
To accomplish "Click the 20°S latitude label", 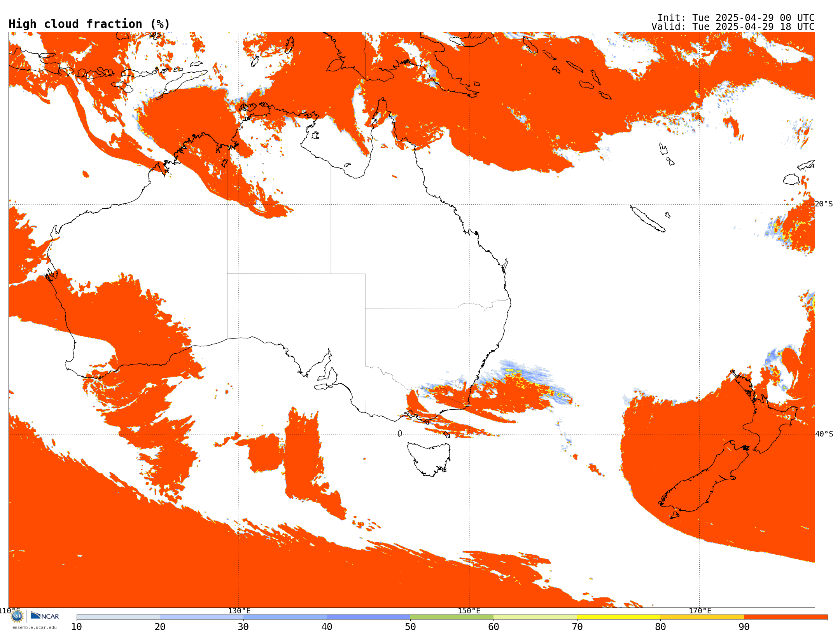I will coord(824,204).
